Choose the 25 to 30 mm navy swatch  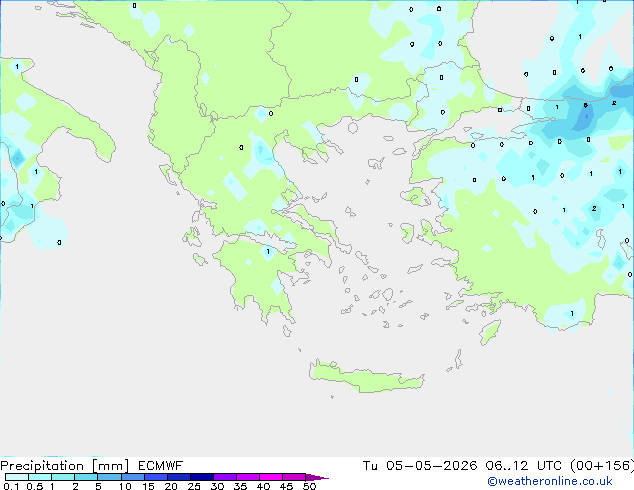[202, 477]
